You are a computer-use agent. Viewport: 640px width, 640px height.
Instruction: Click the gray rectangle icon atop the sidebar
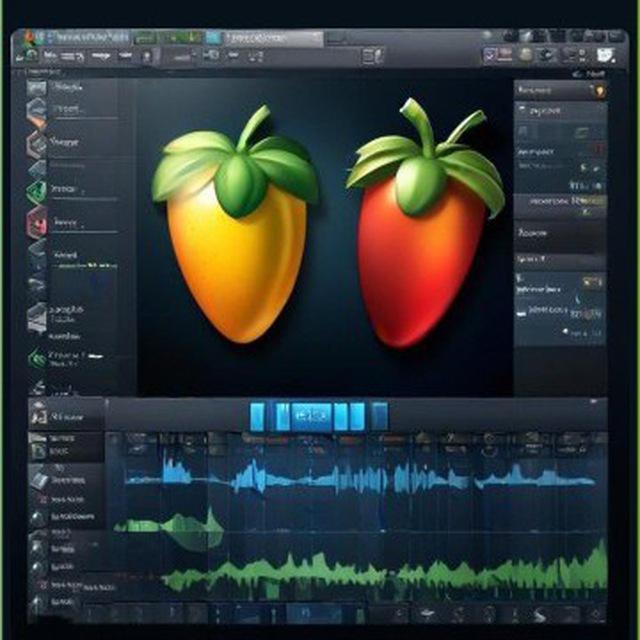click(36, 88)
